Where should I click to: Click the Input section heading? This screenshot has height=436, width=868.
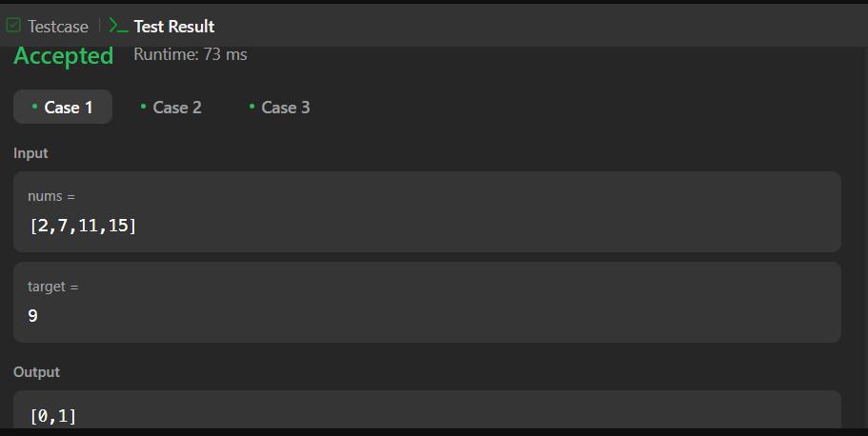[x=30, y=153]
